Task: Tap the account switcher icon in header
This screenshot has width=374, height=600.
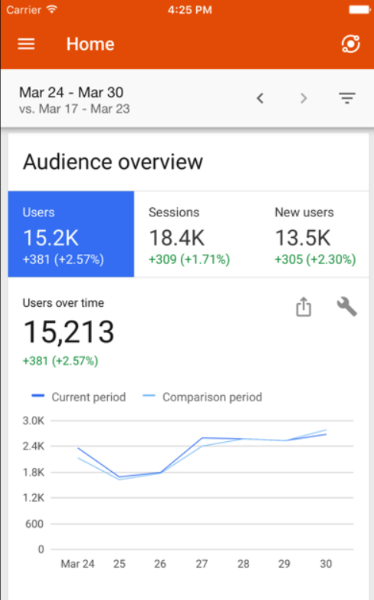Action: pos(351,44)
